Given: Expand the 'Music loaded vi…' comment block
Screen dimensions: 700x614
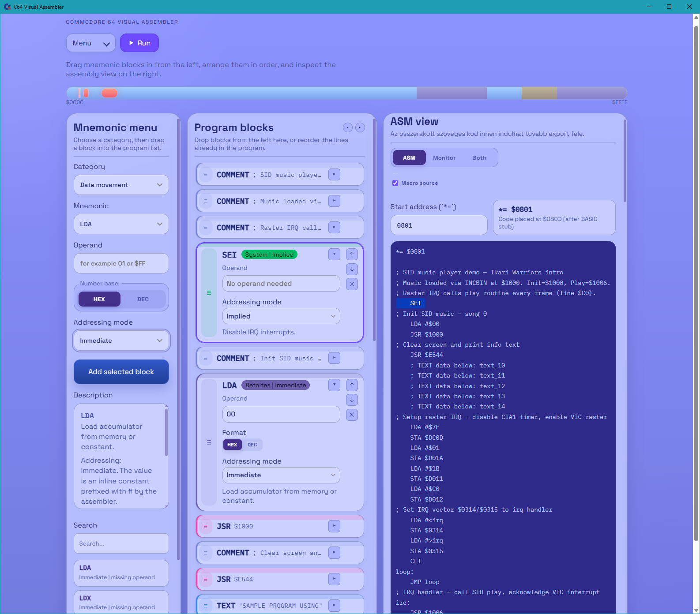Looking at the screenshot, I should click(x=334, y=201).
